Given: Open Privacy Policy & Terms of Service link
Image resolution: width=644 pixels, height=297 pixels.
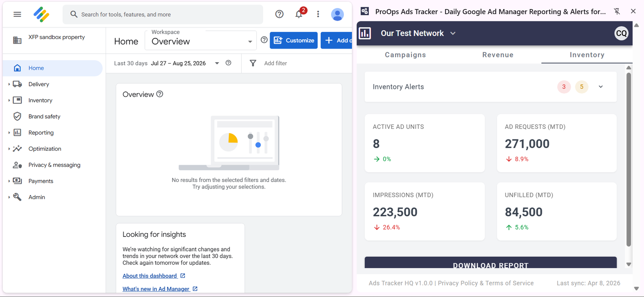Looking at the screenshot, I should pyautogui.click(x=486, y=283).
